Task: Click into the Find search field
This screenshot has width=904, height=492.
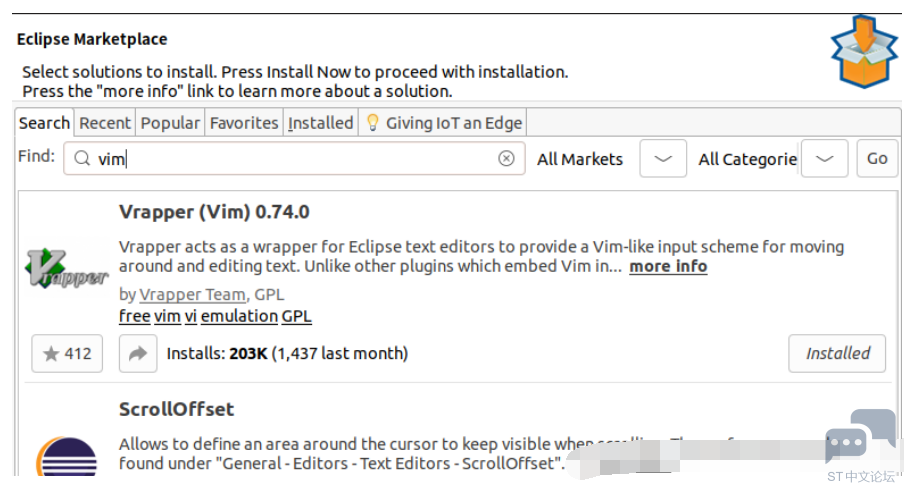Action: coord(294,158)
